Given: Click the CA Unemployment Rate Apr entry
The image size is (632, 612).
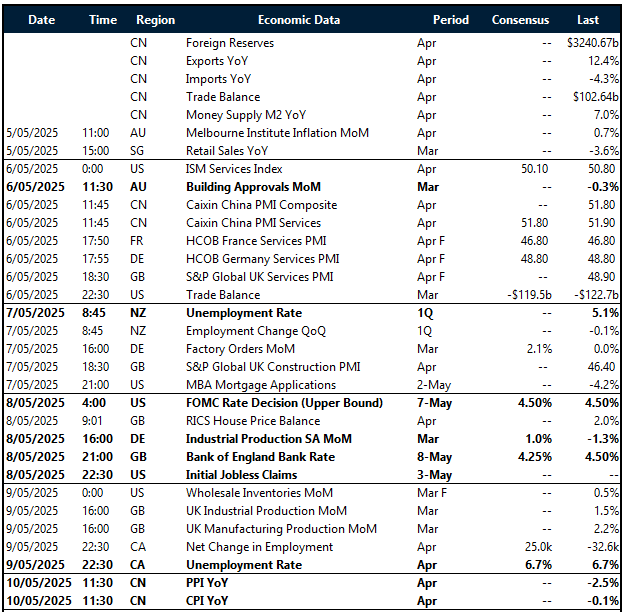Looking at the screenshot, I should click(x=244, y=565).
